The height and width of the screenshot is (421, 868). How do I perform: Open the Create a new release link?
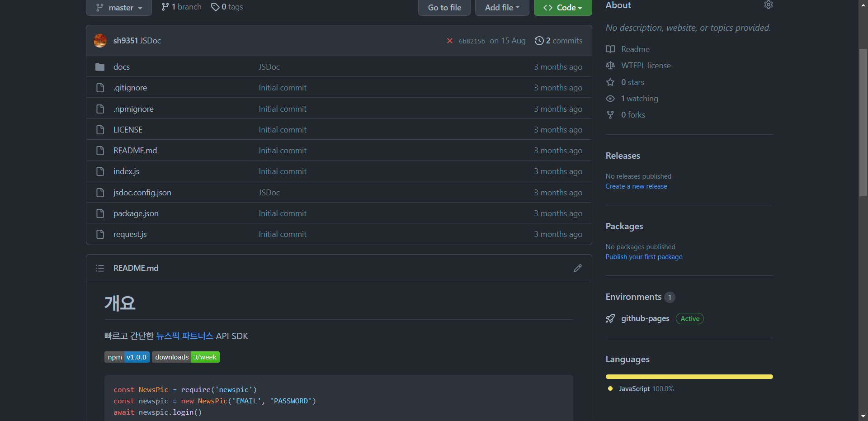click(636, 186)
